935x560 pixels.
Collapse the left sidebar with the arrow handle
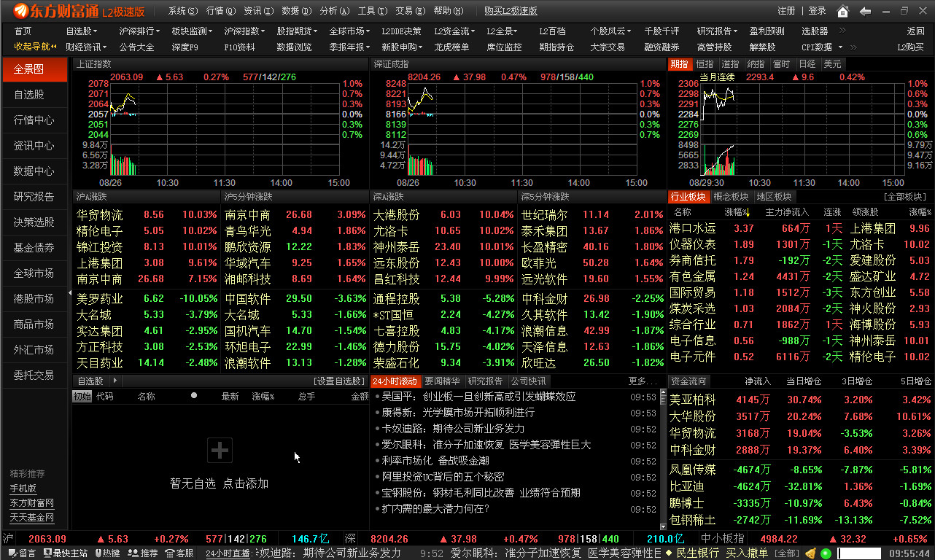(70, 293)
